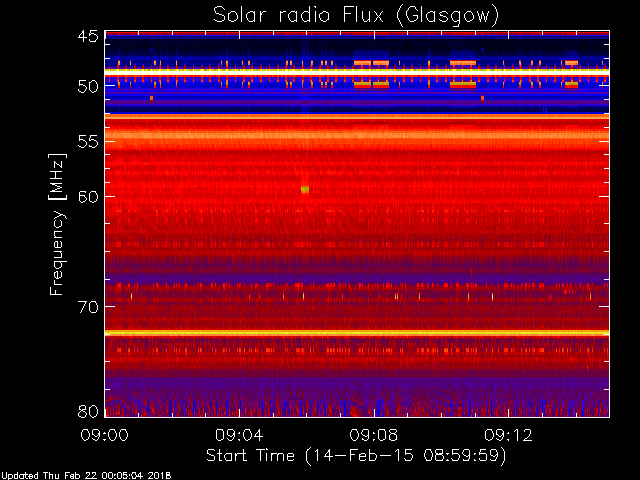Click the "Updated Thu Feb 22 00:05:04 2018" footer text
Image resolution: width=640 pixels, height=480 pixels.
pos(86,476)
